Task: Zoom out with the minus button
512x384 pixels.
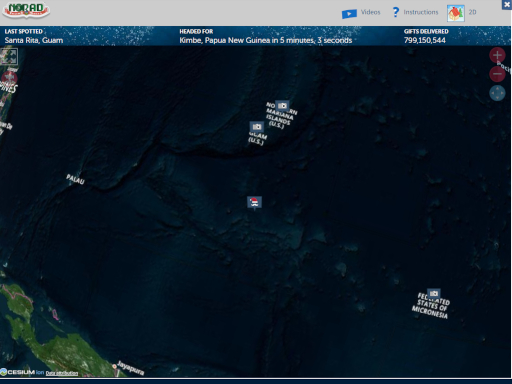Action: pos(497,74)
